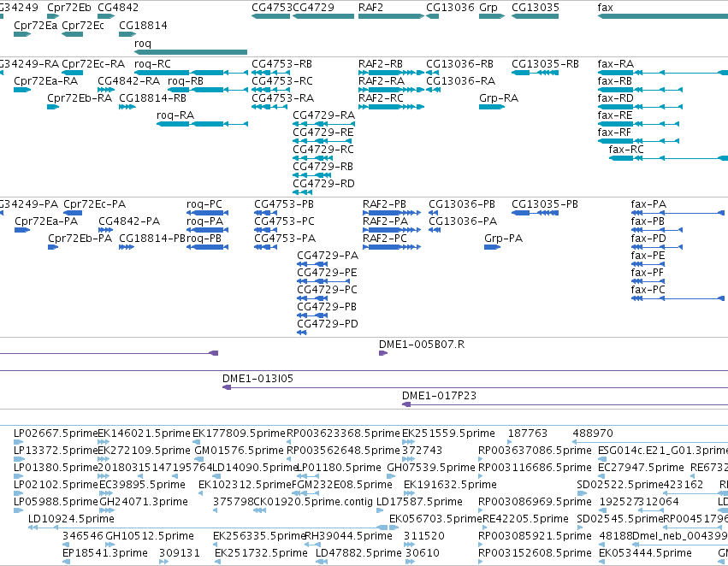Select BAC clone DME1-013I05

click(x=475, y=387)
